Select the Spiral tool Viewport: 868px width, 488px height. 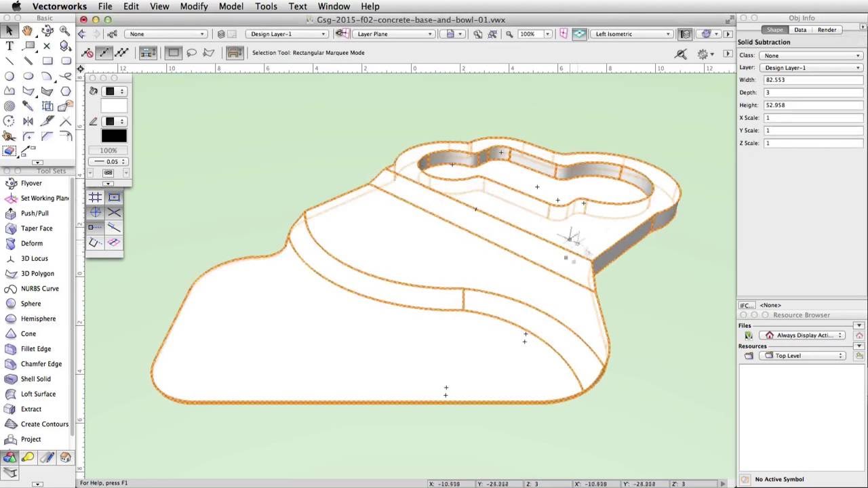pyautogui.click(x=9, y=106)
